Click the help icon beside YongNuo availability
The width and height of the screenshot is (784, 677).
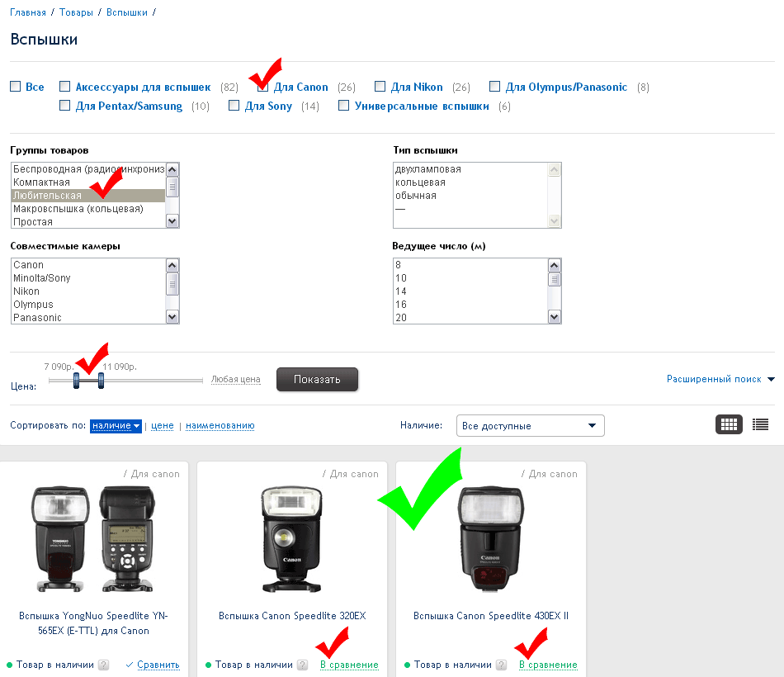click(103, 665)
